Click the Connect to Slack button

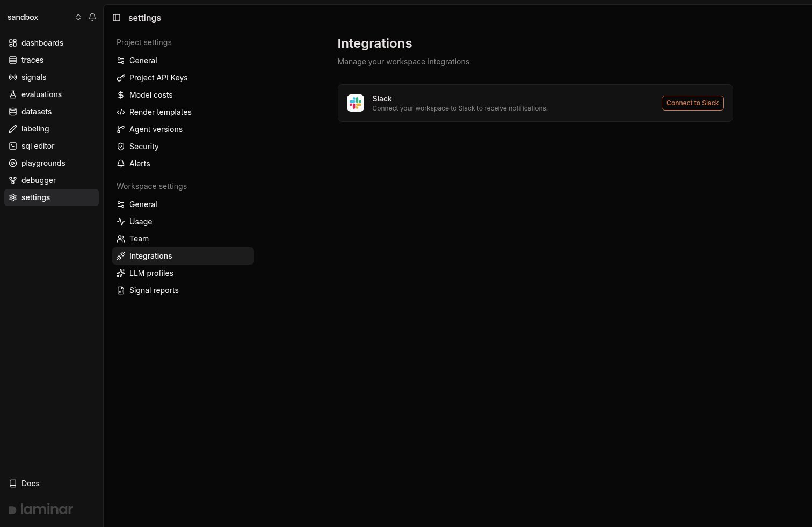(x=692, y=103)
